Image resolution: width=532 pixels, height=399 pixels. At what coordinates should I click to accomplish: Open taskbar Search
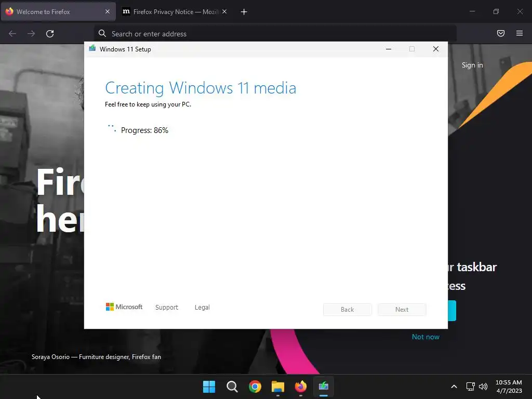pyautogui.click(x=232, y=387)
